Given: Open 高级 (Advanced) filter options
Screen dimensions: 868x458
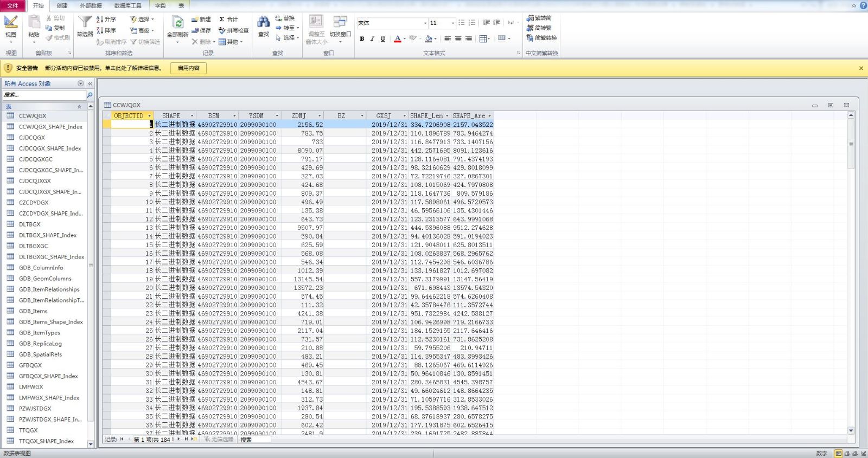Looking at the screenshot, I should [142, 30].
